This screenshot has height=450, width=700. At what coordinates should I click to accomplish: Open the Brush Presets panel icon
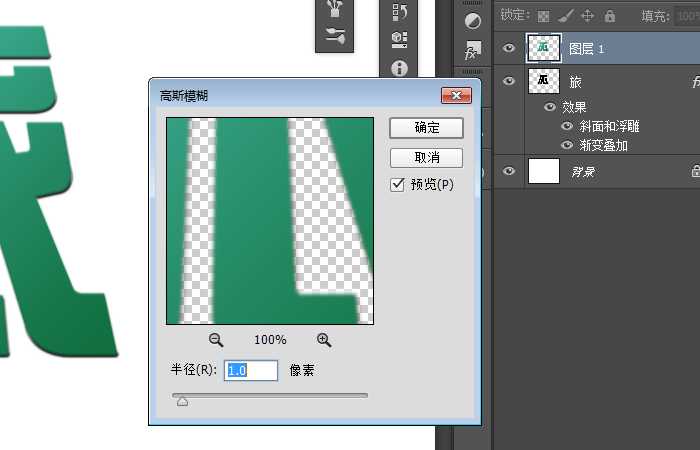[336, 37]
